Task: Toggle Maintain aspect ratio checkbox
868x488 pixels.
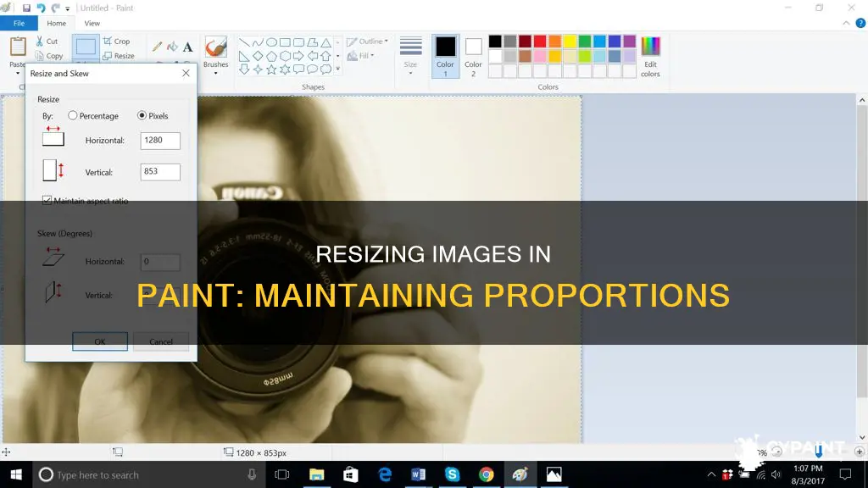Action: point(47,200)
